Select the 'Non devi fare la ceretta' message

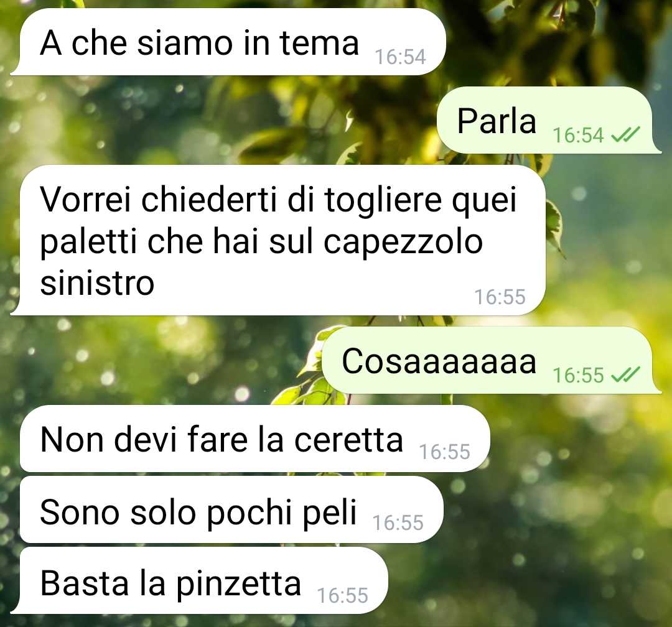[254, 439]
